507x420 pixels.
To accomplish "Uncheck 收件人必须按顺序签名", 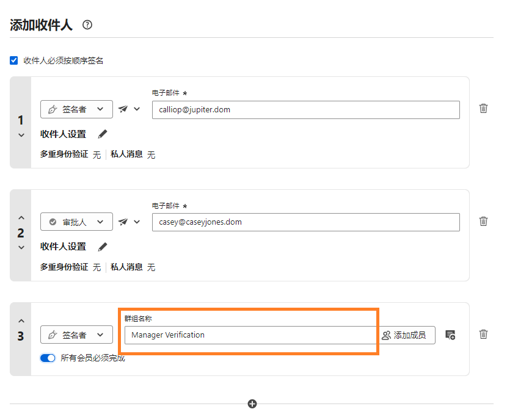I will (x=13, y=60).
